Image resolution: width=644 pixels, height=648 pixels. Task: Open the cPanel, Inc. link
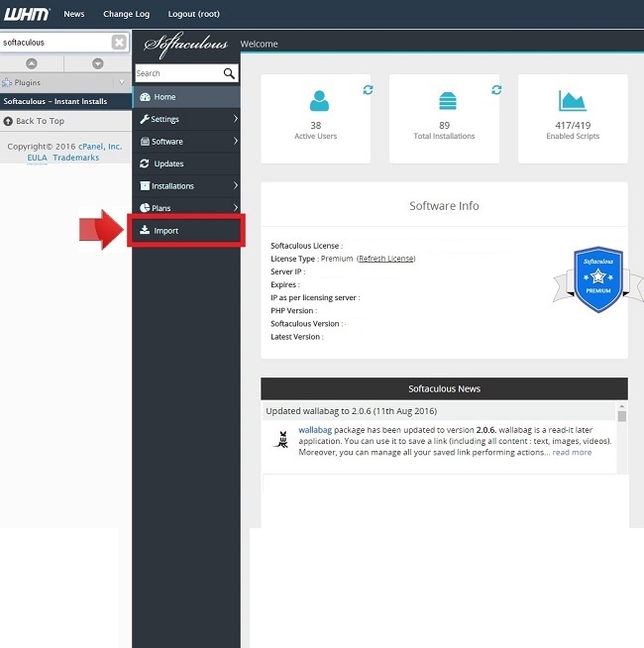tap(100, 147)
